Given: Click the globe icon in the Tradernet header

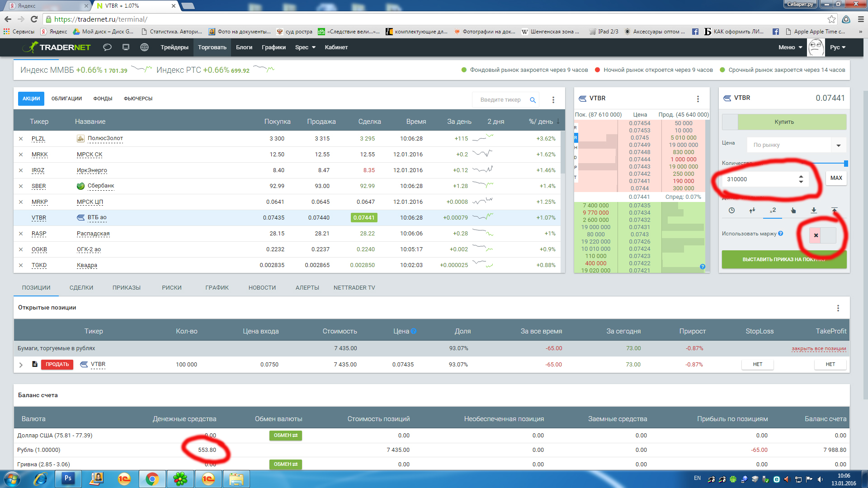Looking at the screenshot, I should (144, 47).
